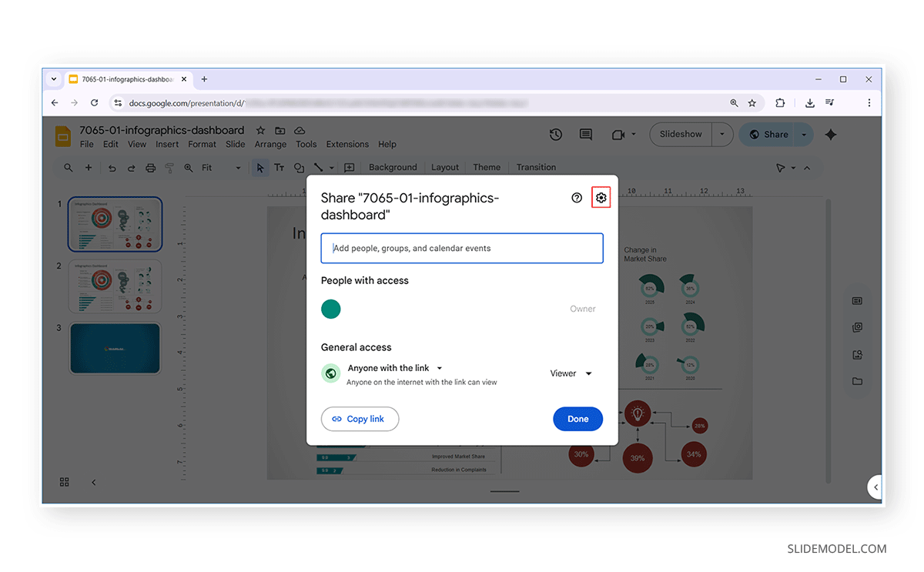Image resolution: width=924 pixels, height=572 pixels.
Task: Star the presentation as favorite
Action: coord(259,130)
